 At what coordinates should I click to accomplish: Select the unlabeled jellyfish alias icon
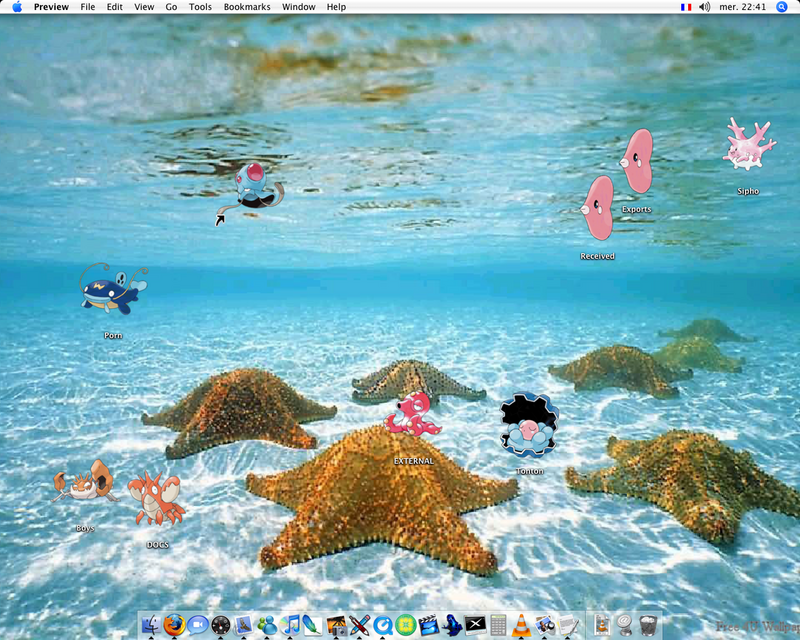click(251, 194)
